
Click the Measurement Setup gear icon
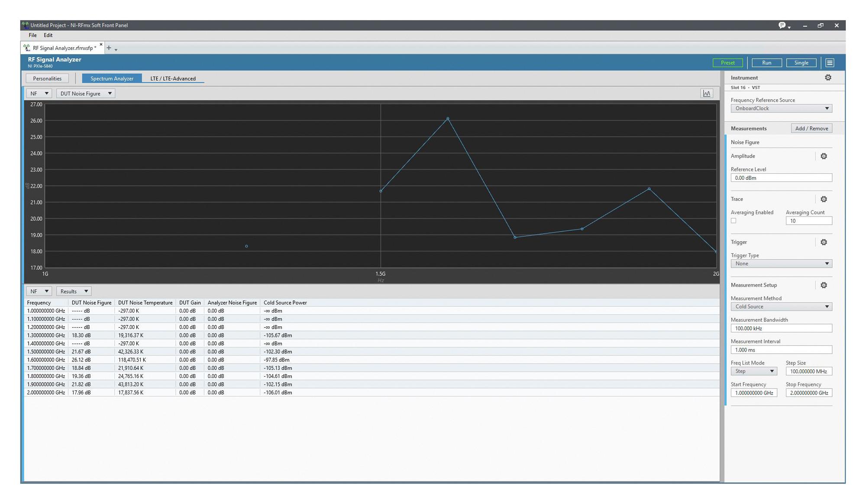click(824, 285)
